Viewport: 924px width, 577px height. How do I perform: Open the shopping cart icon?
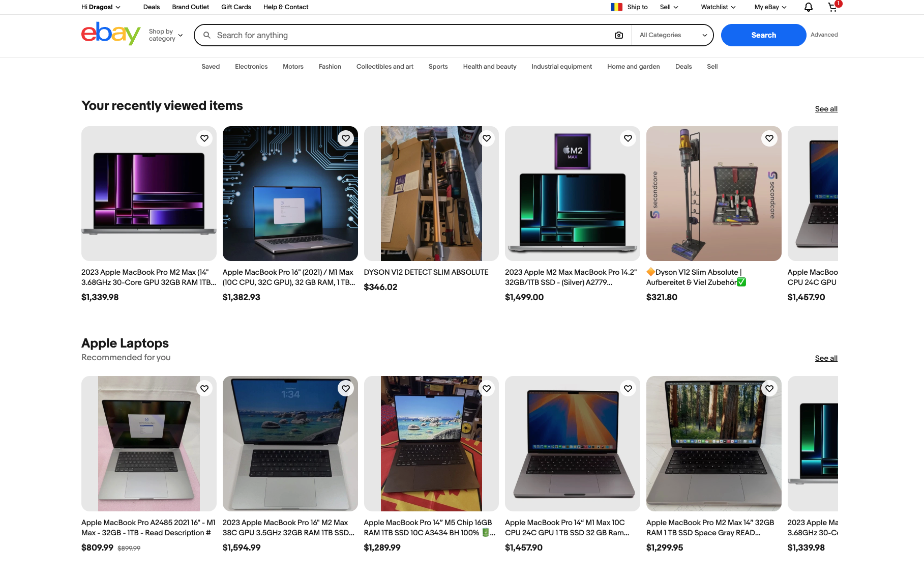tap(833, 7)
